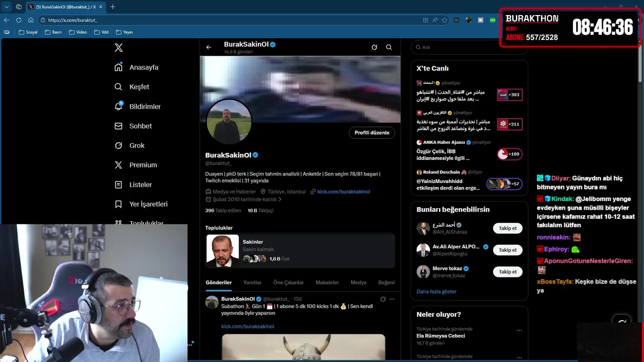Screen dimensions: 644x362
Task: Open the profile avatar photo
Action: coord(229,121)
